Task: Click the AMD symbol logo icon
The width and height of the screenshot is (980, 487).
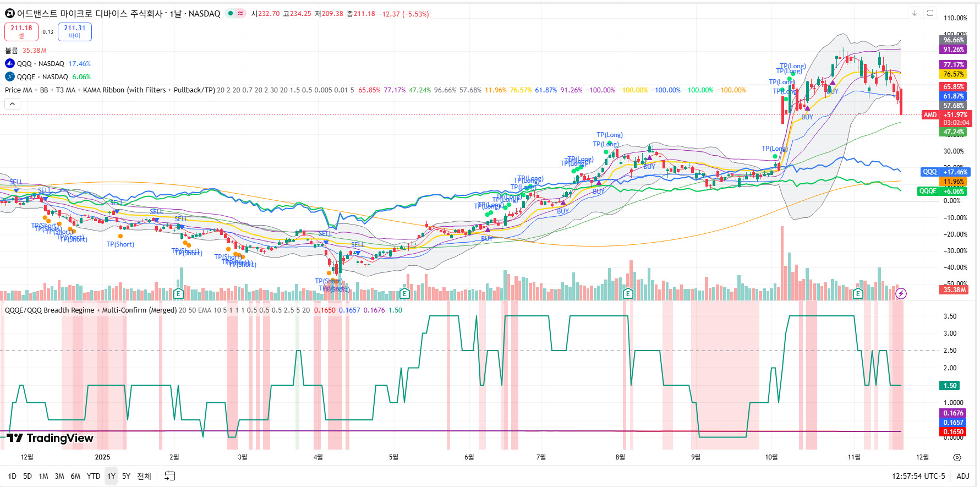Action: tap(9, 14)
